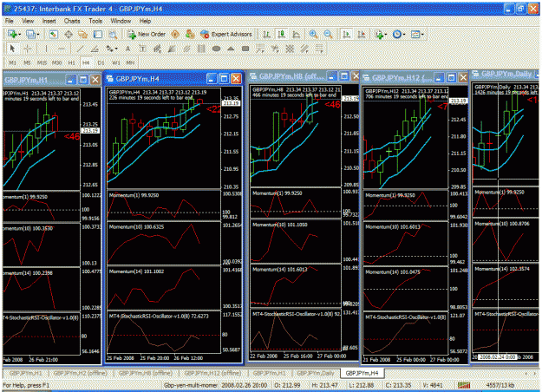Select the Horizontal Line drawing tool
542x392 pixels.
point(62,49)
